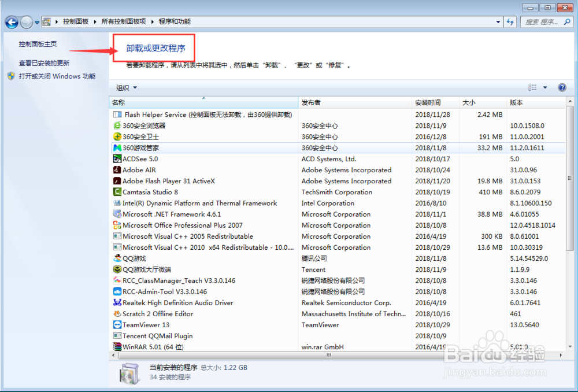The image size is (578, 392).
Task: Open 控制面板主页 link
Action: [x=38, y=44]
